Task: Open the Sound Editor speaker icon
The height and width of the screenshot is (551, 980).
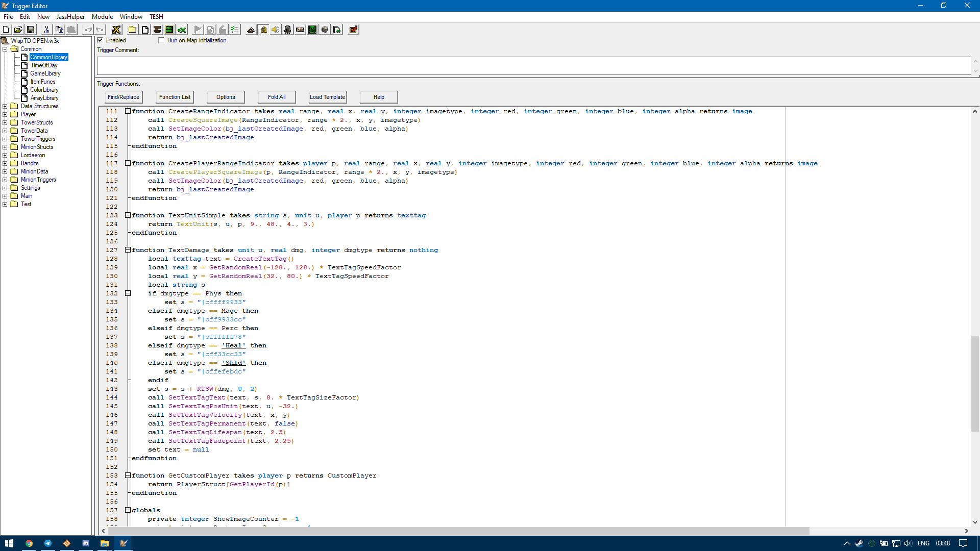Action: point(275,30)
